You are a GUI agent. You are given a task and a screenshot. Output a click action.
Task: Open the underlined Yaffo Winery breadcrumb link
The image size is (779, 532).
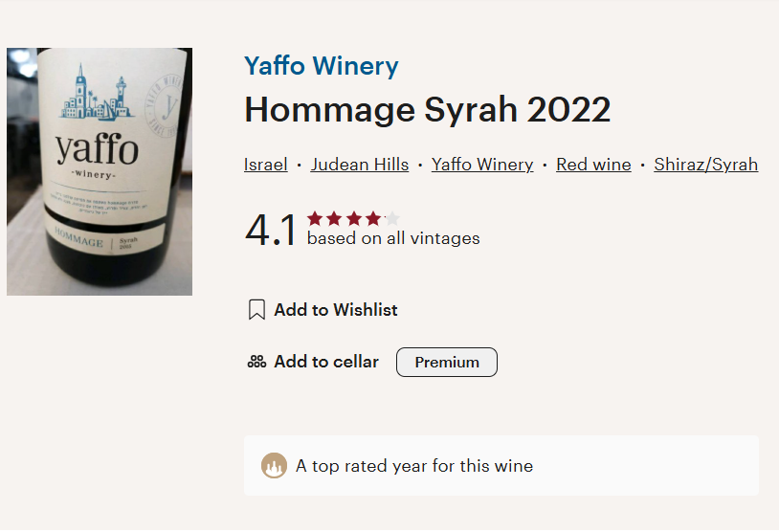(x=482, y=165)
